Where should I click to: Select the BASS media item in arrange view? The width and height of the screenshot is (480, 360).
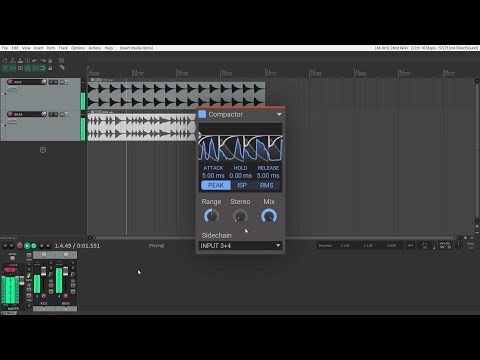point(142,127)
